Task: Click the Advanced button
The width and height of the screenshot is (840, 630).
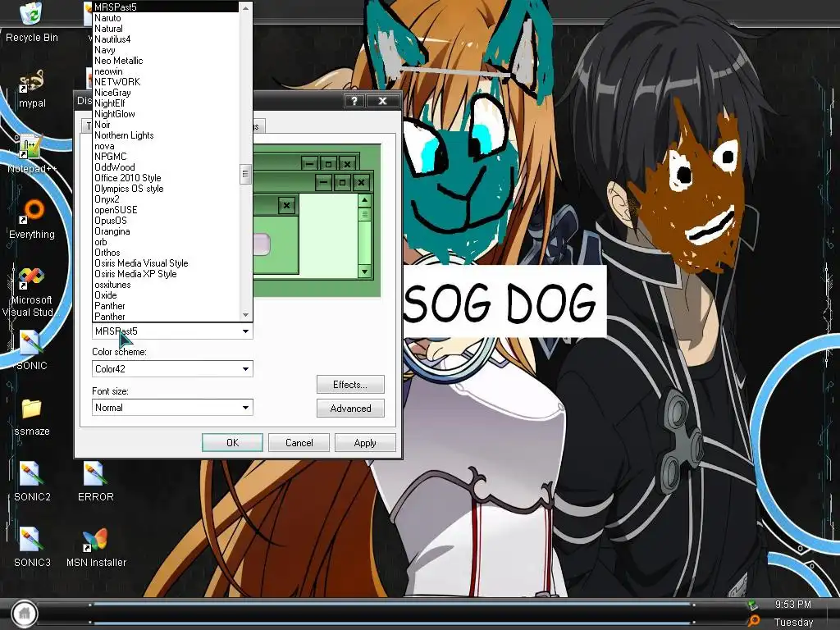Action: tap(349, 409)
